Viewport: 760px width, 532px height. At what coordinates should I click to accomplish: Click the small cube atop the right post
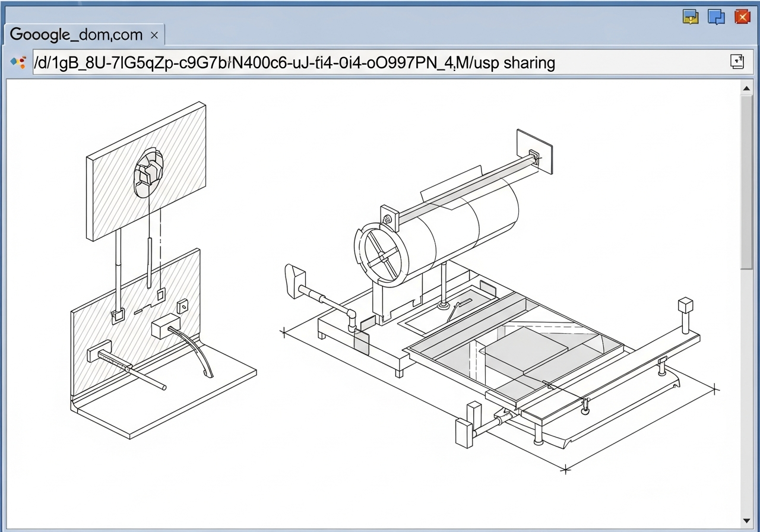pyautogui.click(x=686, y=305)
